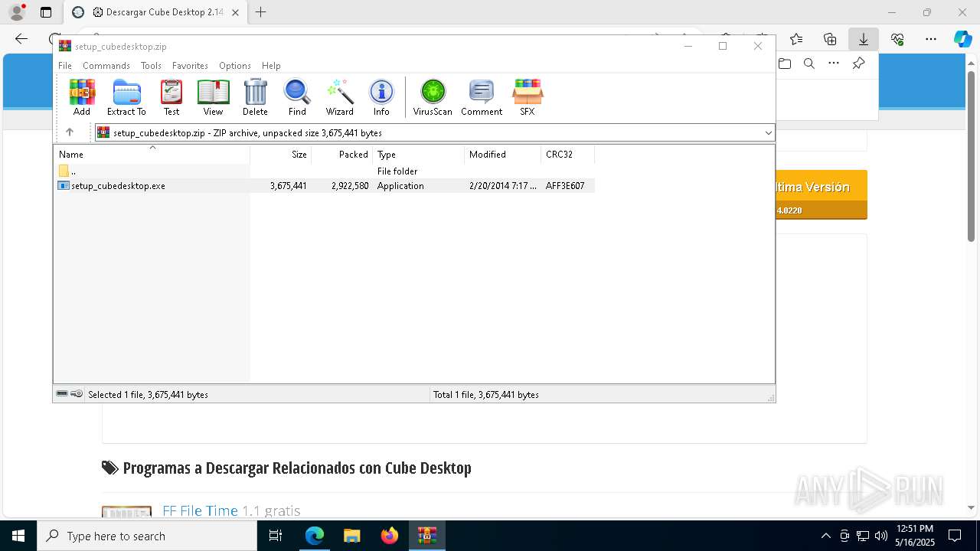Click the drive icon in the status bar
Screen dimensions: 980x551
pos(62,394)
